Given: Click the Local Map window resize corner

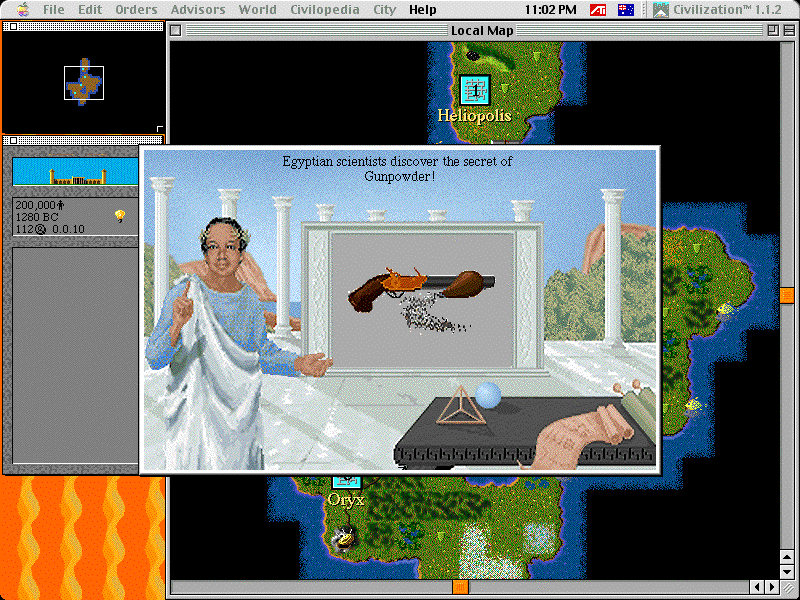Looking at the screenshot, I should click(788, 587).
